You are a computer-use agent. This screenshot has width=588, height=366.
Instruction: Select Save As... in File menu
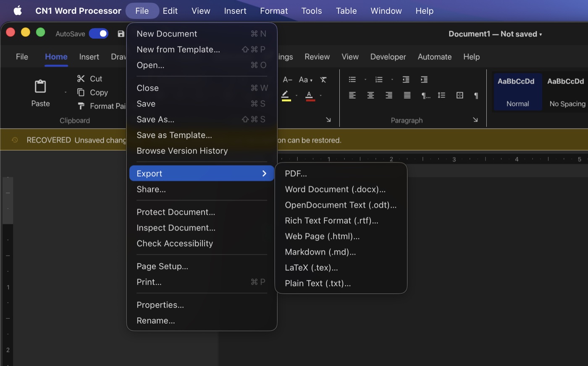(202, 119)
